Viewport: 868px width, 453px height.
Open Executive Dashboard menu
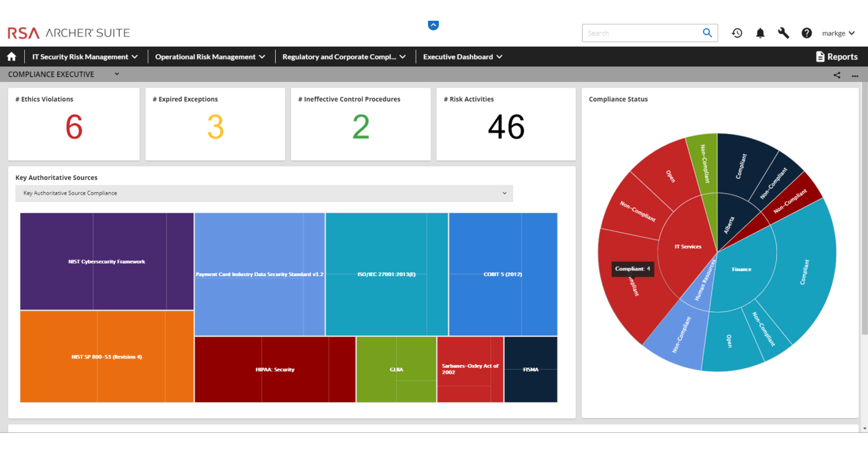point(462,57)
